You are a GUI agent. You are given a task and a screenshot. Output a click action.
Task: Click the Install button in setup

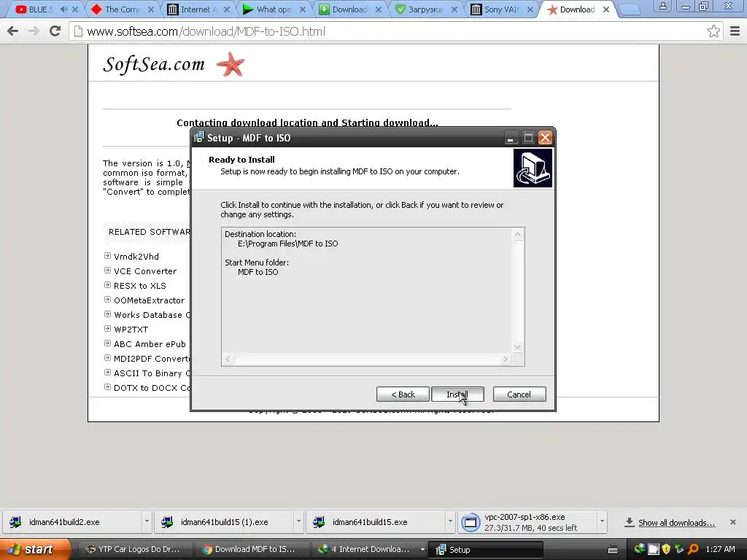457,394
